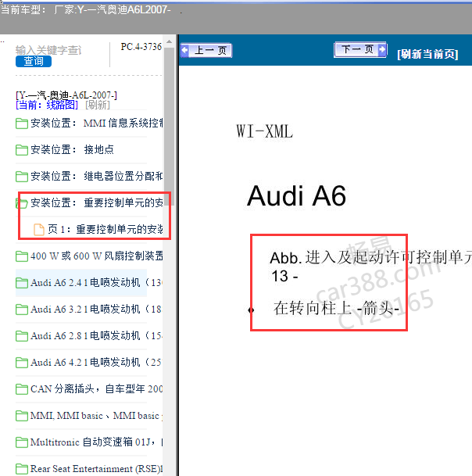Screen dimensions: 472x476
Task: Select tree item 安装位置： 接地点
Action: [x=72, y=149]
